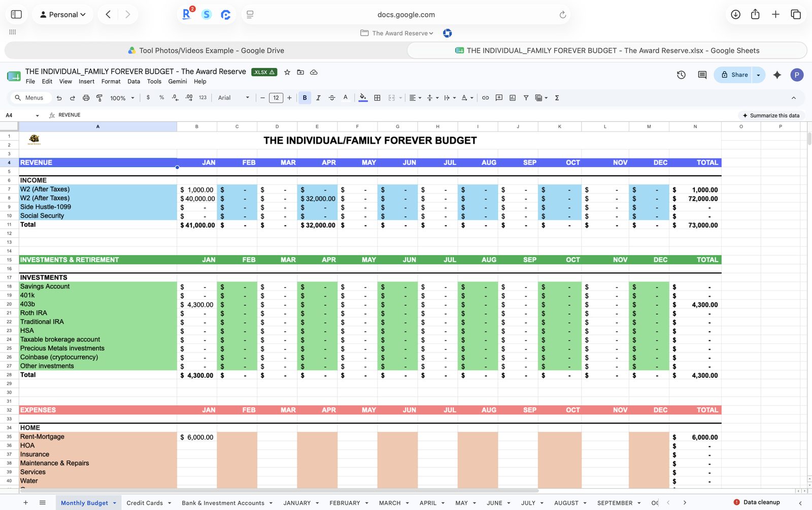The height and width of the screenshot is (510, 812).
Task: Open the table views dropdown
Action: 542,98
